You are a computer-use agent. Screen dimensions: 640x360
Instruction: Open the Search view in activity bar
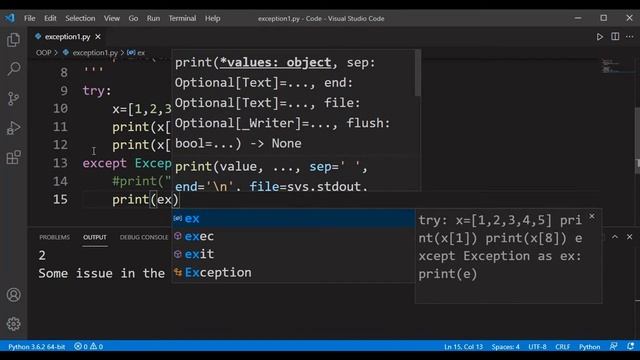13,69
